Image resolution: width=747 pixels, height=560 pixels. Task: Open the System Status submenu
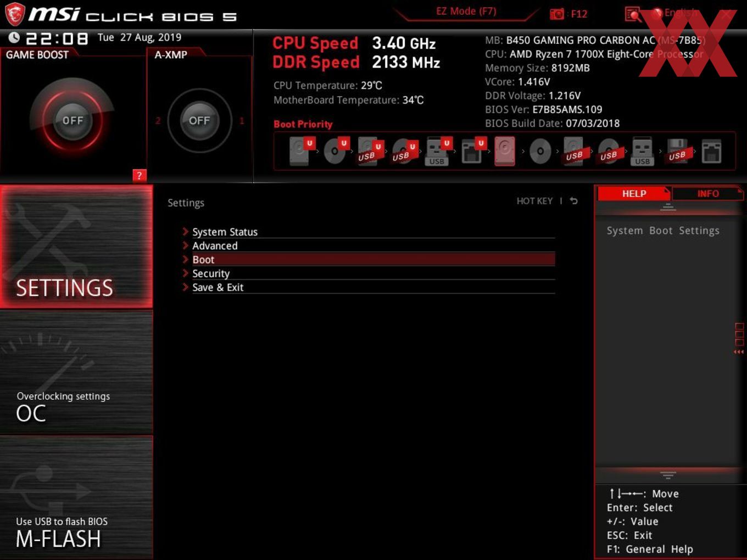pyautogui.click(x=368, y=232)
